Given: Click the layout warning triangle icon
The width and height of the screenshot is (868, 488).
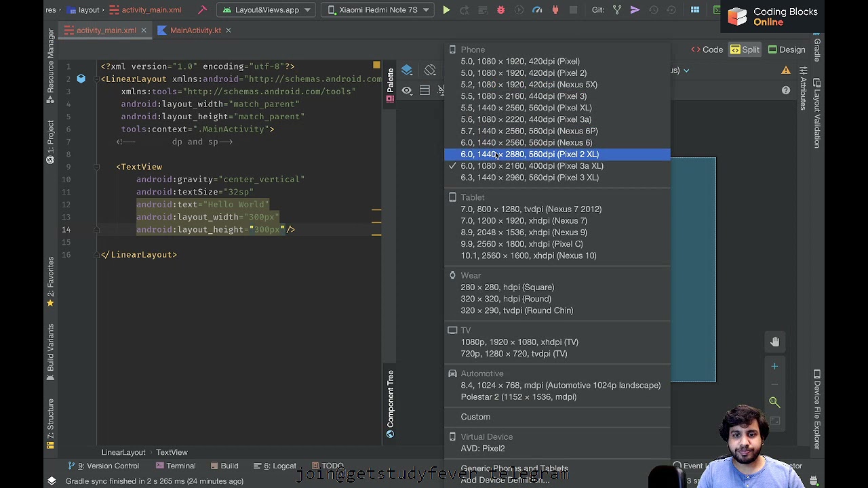Looking at the screenshot, I should [x=786, y=70].
